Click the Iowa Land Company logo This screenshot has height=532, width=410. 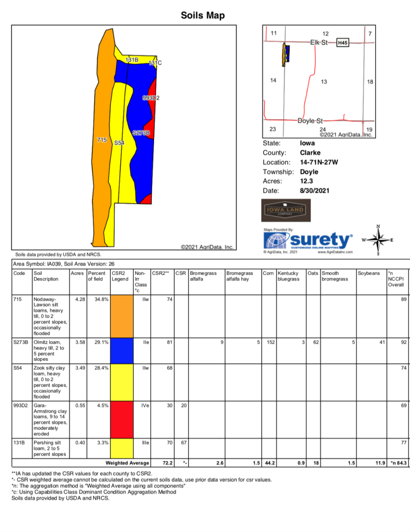[285, 210]
